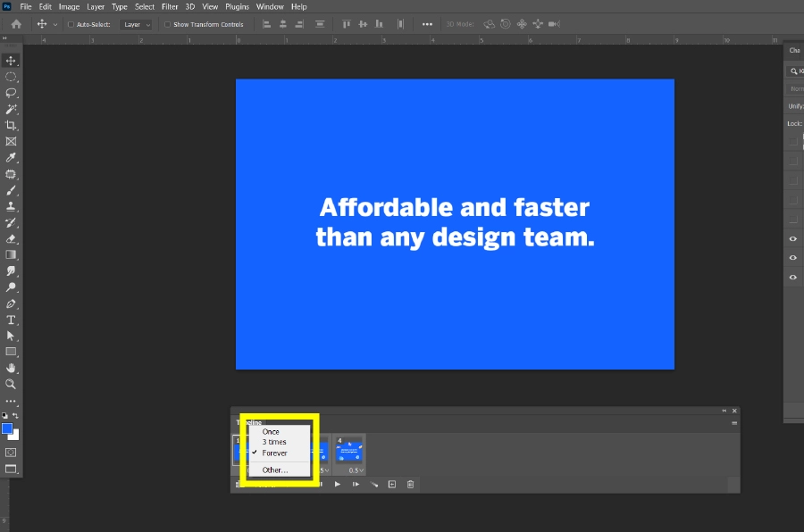The width and height of the screenshot is (804, 532).
Task: Open the Window menu
Action: click(270, 6)
